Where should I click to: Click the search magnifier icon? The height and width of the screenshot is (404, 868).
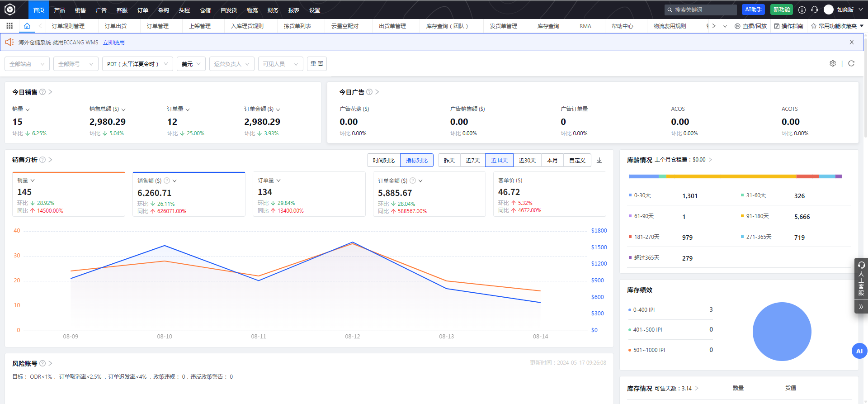click(x=670, y=10)
